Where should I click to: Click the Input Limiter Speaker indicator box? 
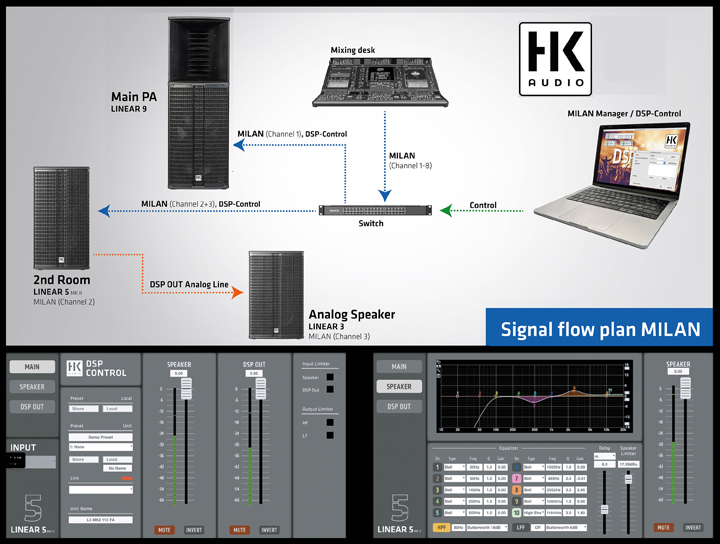tap(330, 377)
